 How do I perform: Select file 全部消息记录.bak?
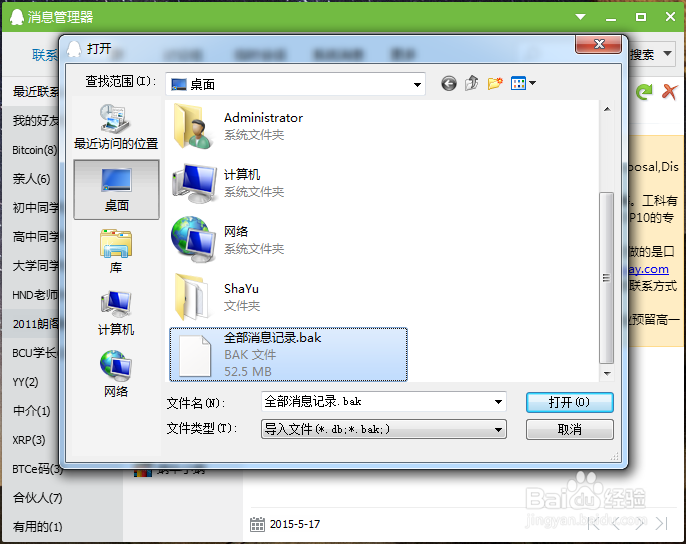click(x=288, y=354)
